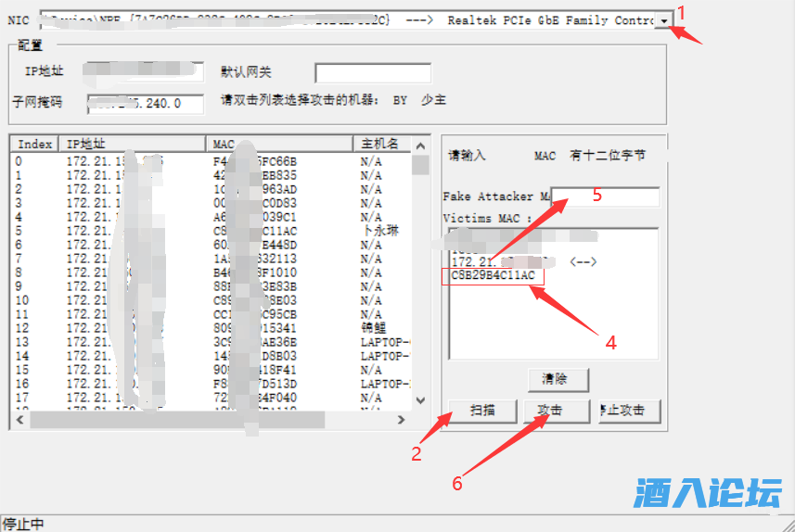This screenshot has width=795, height=532.
Task: Sort by the MAC column header
Action: (x=279, y=144)
